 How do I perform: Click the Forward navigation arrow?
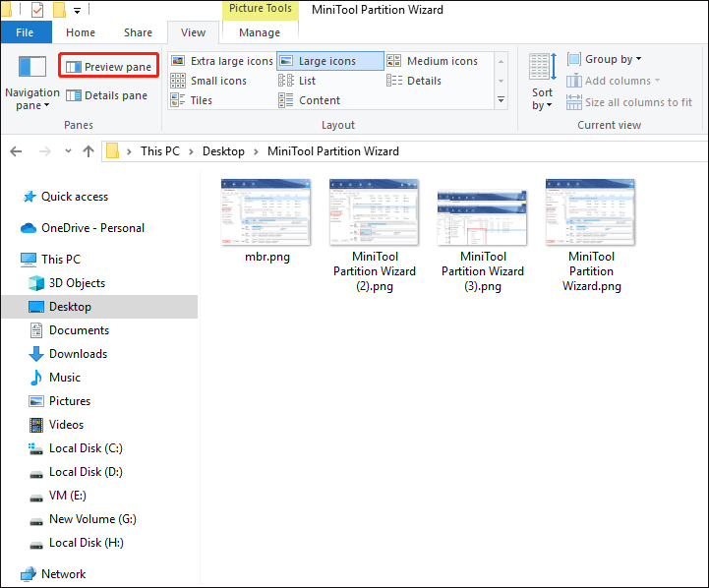[x=45, y=151]
